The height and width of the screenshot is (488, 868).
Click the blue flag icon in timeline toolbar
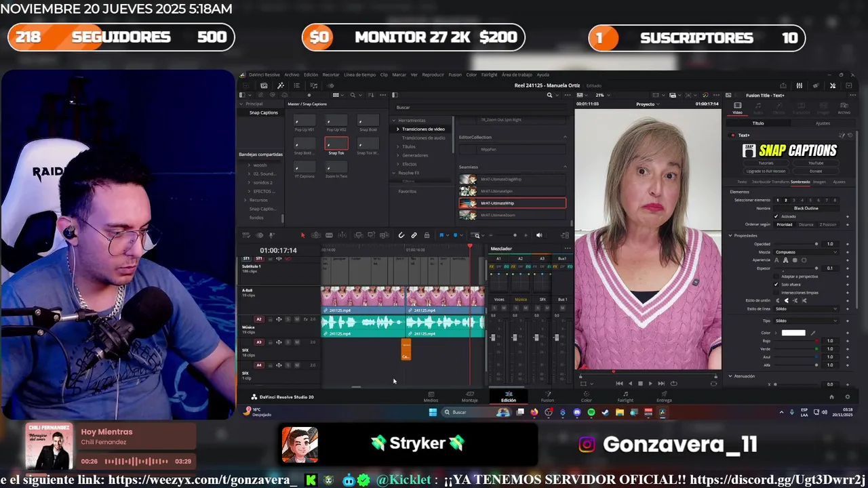pos(441,235)
